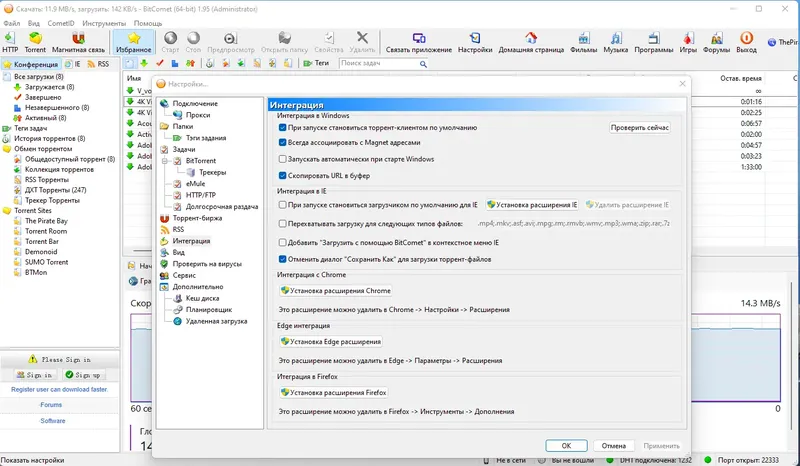The width and height of the screenshot is (800, 466).
Task: Select Подключение in settings tree
Action: click(x=195, y=103)
